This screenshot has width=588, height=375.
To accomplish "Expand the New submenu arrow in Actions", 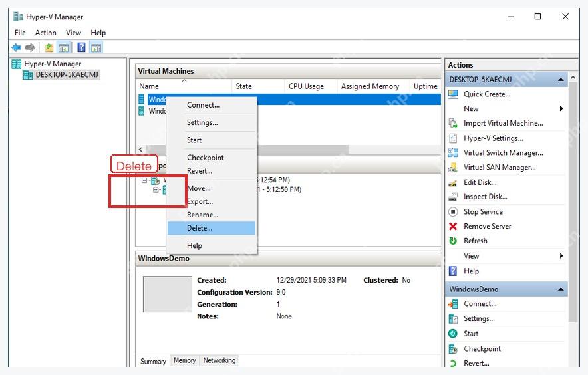I will click(x=561, y=108).
